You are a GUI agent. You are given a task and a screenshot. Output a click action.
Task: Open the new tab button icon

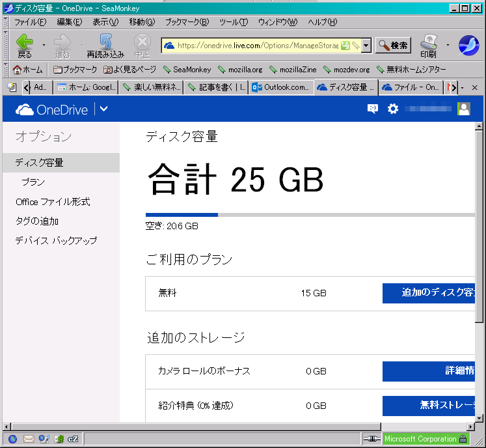(12, 87)
